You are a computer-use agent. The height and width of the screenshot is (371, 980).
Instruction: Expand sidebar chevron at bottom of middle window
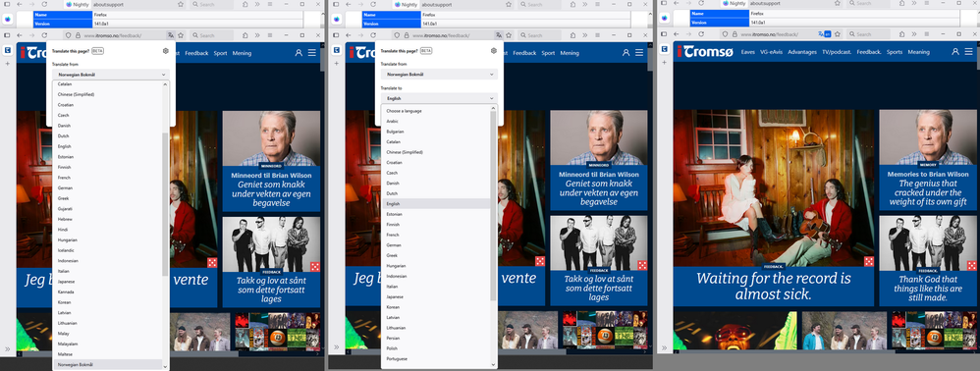336,346
